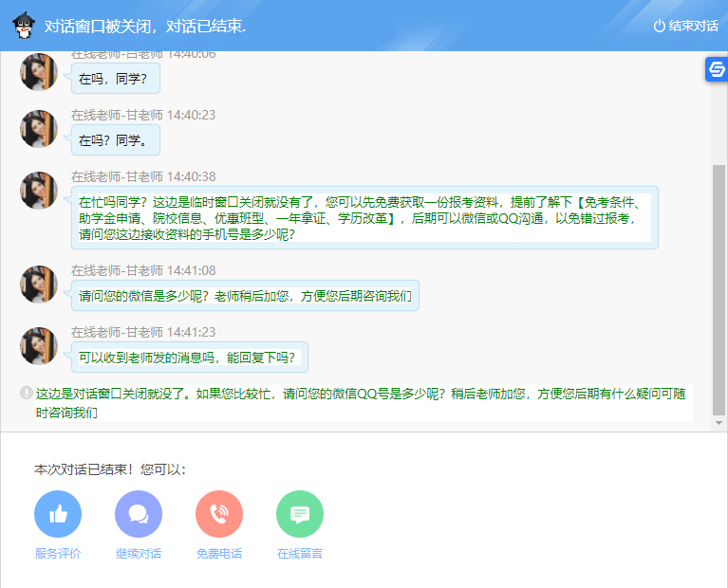Click the thumbs-up 服务评价 icon
Image resolution: width=728 pixels, height=588 pixels.
tap(58, 514)
